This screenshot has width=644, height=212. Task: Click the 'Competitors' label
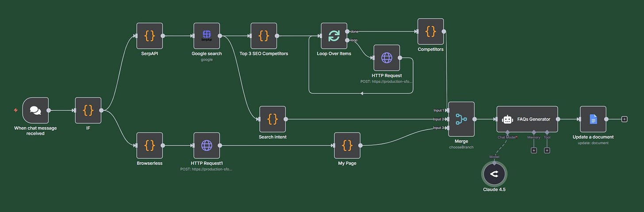[x=430, y=49]
